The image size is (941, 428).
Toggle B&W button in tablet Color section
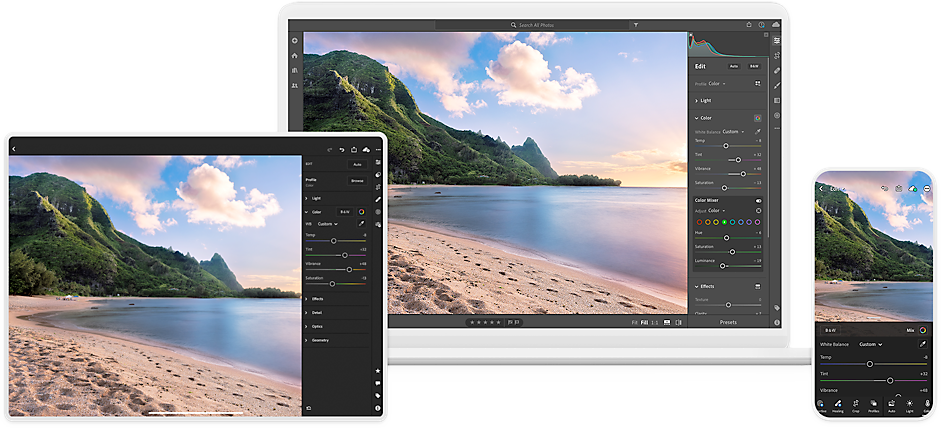[345, 211]
